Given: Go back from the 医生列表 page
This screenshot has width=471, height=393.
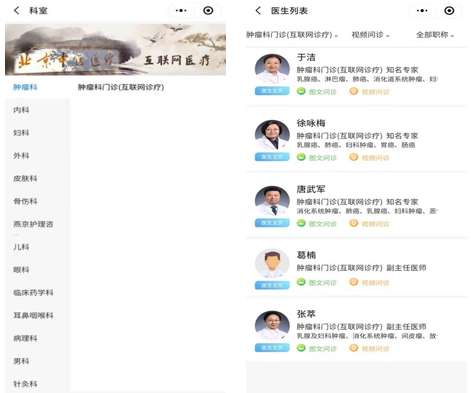Looking at the screenshot, I should point(258,11).
